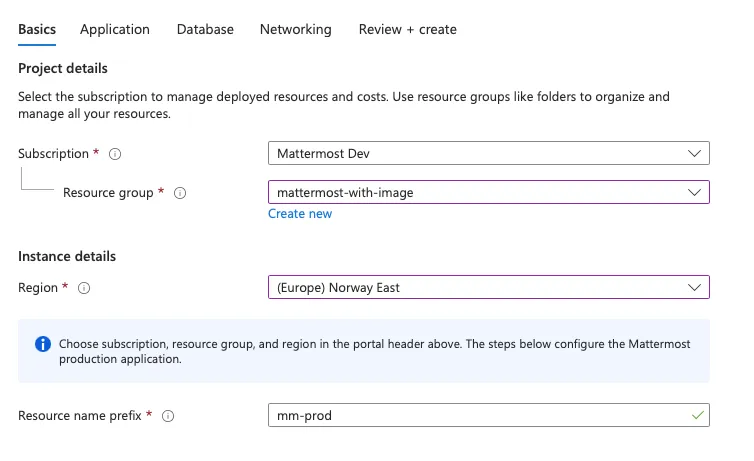Click Resource name prefix info icon
The image size is (754, 461).
168,416
